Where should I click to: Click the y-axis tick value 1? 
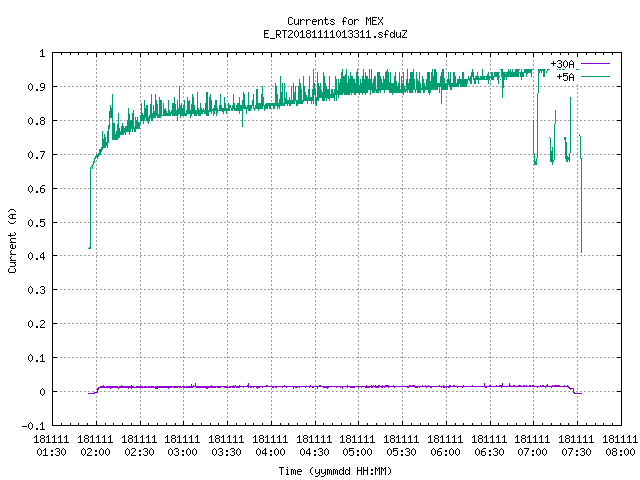coord(42,53)
